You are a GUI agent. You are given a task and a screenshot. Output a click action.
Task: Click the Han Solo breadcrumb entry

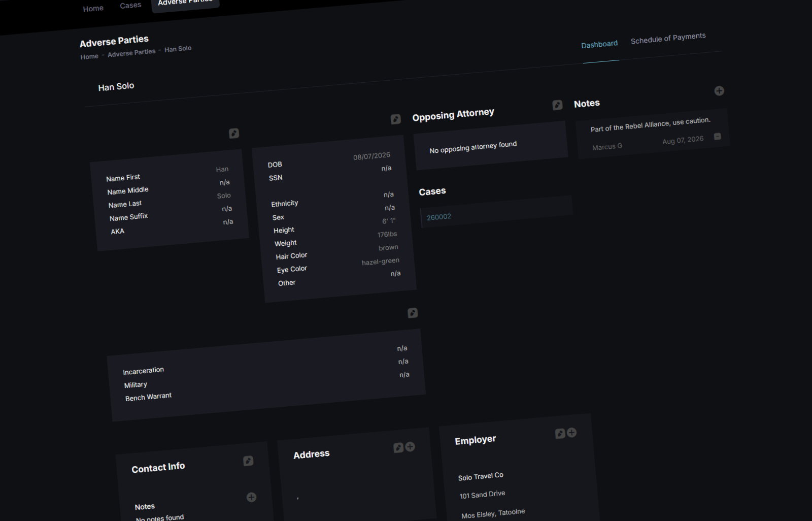tap(178, 49)
